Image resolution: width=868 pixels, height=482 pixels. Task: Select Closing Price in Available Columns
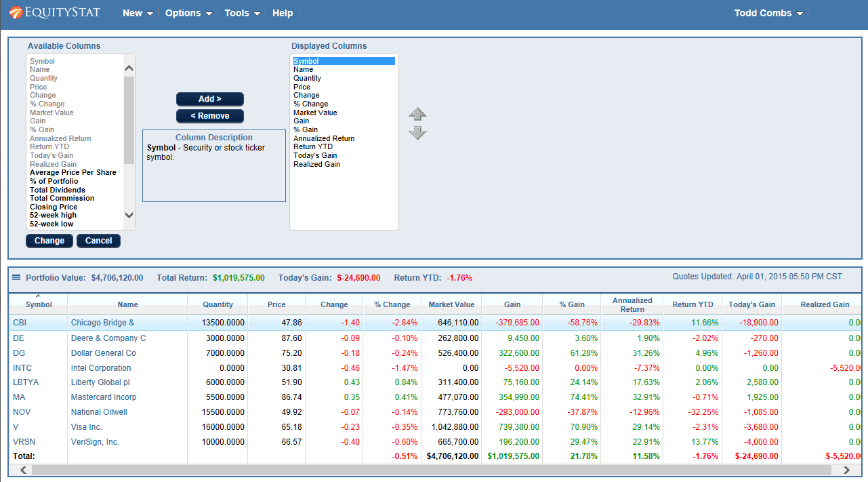tap(54, 207)
